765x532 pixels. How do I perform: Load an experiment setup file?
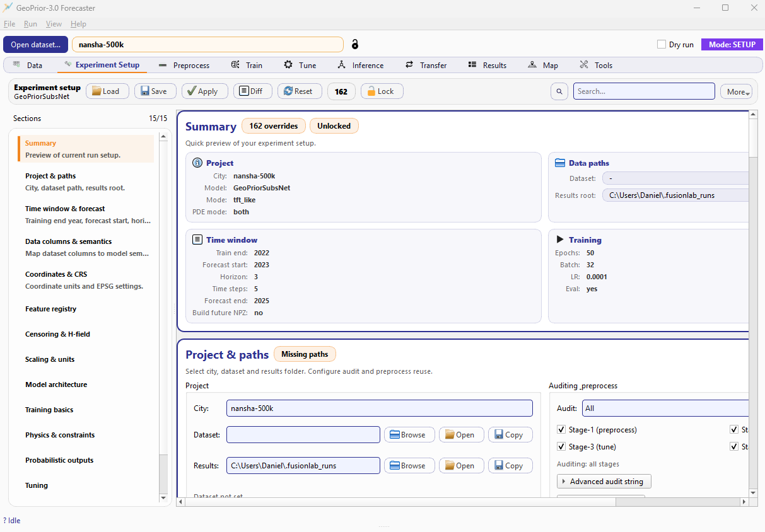[x=107, y=91]
